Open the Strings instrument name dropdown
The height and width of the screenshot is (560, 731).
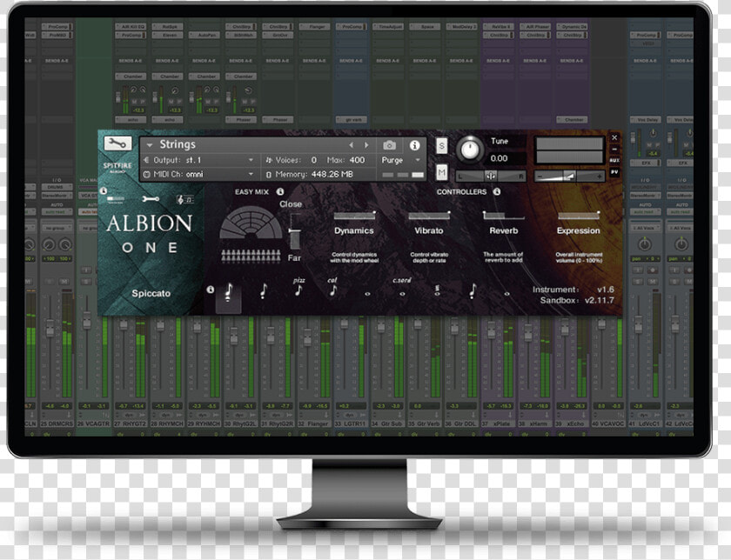click(149, 145)
